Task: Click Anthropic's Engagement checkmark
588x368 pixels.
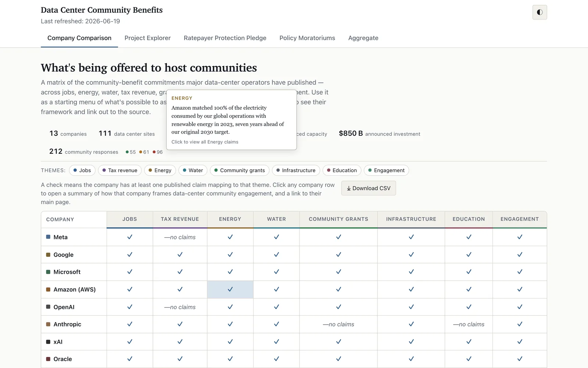Action: [520, 324]
